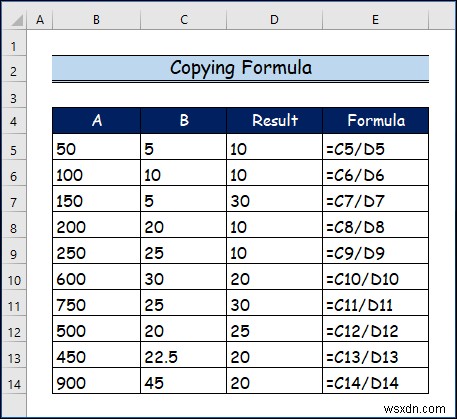
Task: Select row 11 header
Action: [x=14, y=303]
